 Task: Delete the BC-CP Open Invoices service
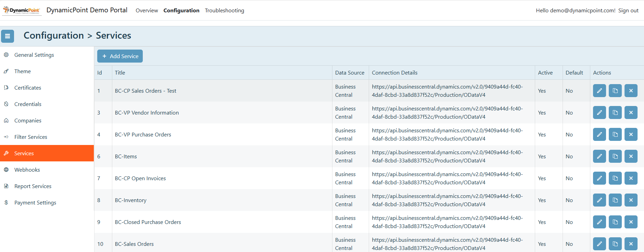pyautogui.click(x=631, y=178)
